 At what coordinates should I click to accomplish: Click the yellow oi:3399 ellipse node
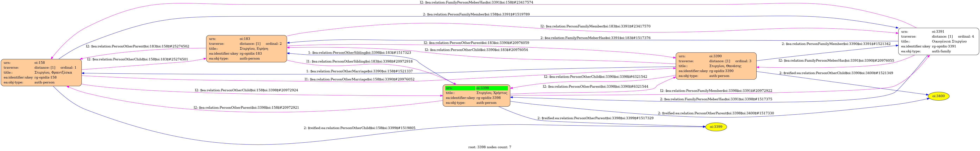point(716,127)
